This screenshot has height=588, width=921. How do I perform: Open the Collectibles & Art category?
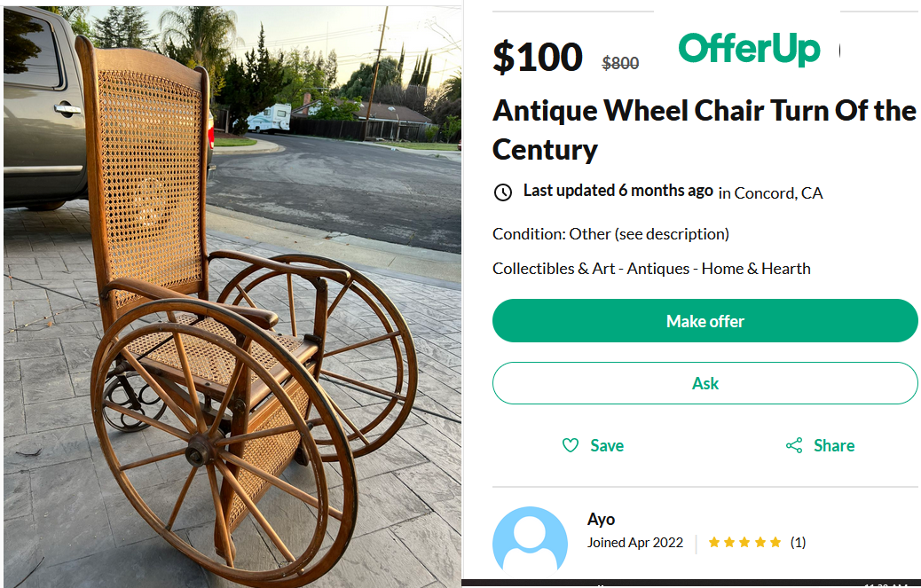[554, 269]
